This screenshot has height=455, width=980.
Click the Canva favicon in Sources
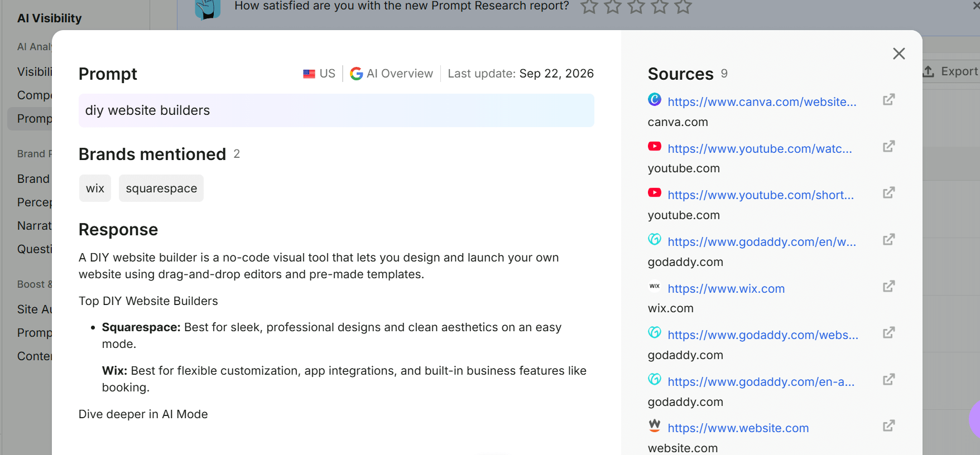click(x=655, y=100)
